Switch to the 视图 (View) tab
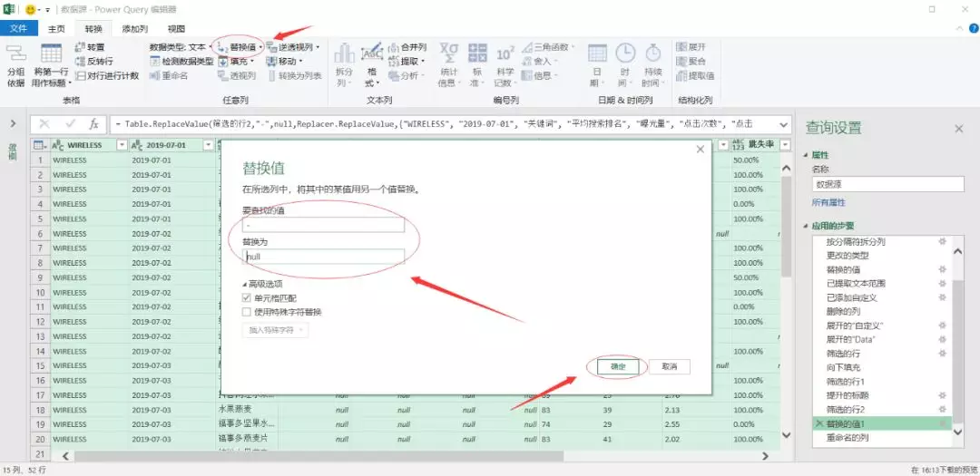Image resolution: width=980 pixels, height=476 pixels. point(176,29)
